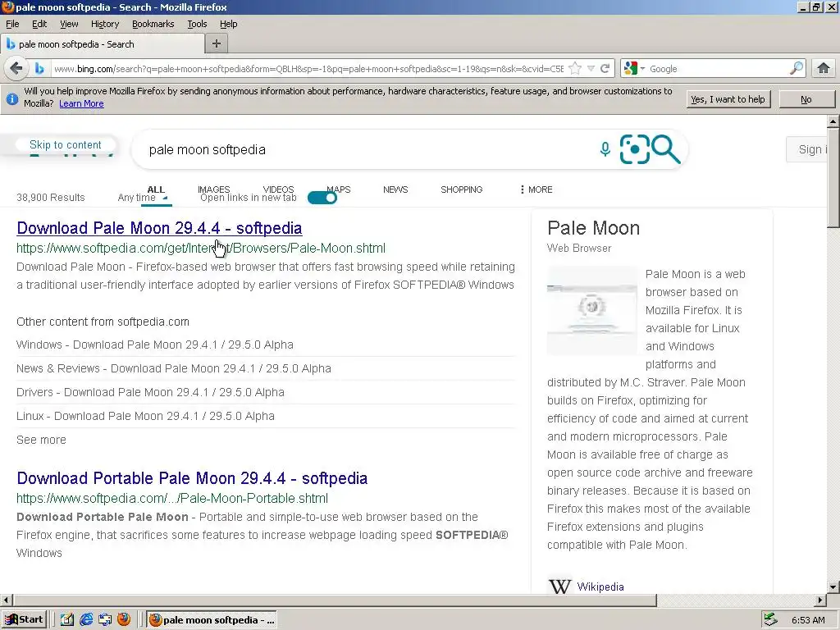Viewport: 840px width, 630px height.
Task: Open Bing visual search camera icon
Action: (634, 149)
